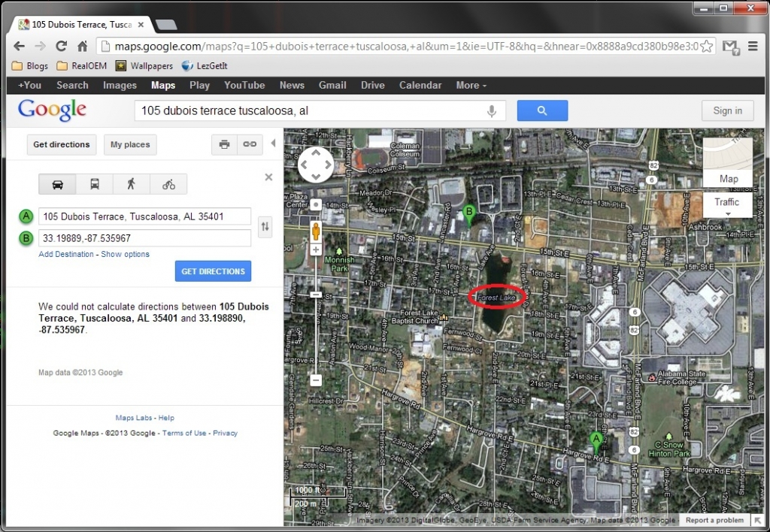Open News in the Google bar
770x532 pixels.
(292, 86)
